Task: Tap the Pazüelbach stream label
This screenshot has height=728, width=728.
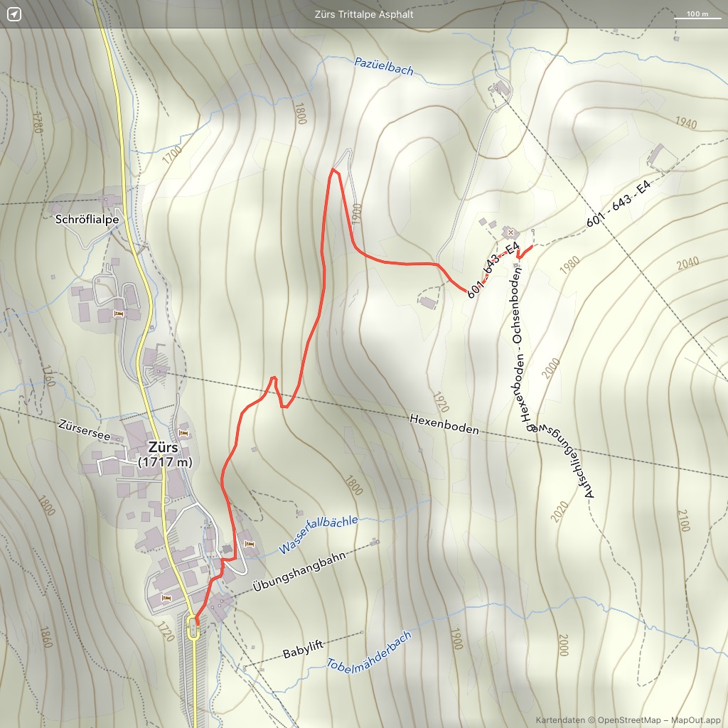Action: click(383, 68)
